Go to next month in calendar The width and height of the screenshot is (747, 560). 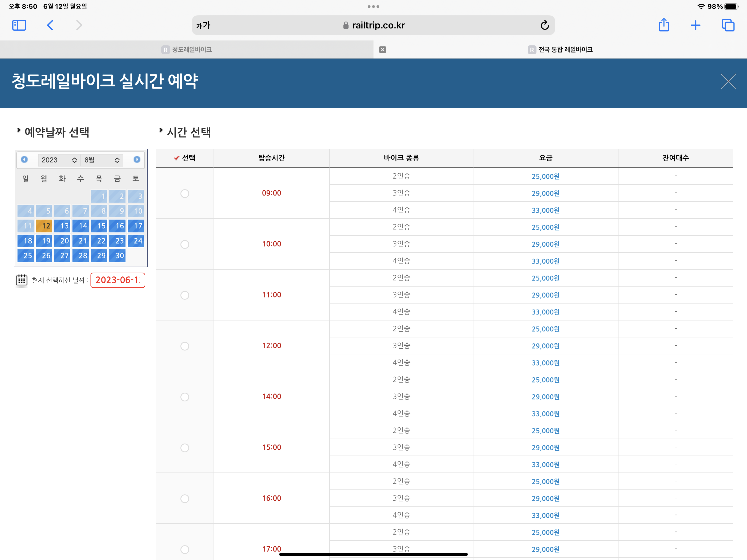(137, 159)
